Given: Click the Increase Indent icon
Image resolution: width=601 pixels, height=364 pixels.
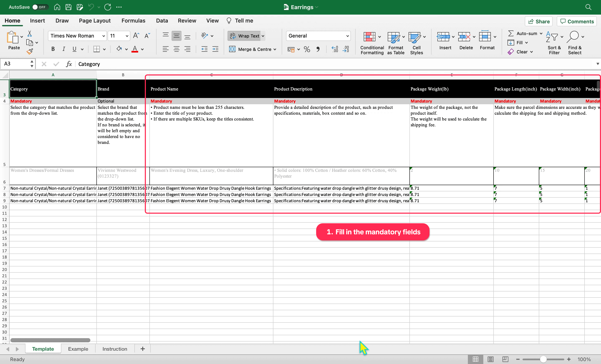Looking at the screenshot, I should point(215,49).
